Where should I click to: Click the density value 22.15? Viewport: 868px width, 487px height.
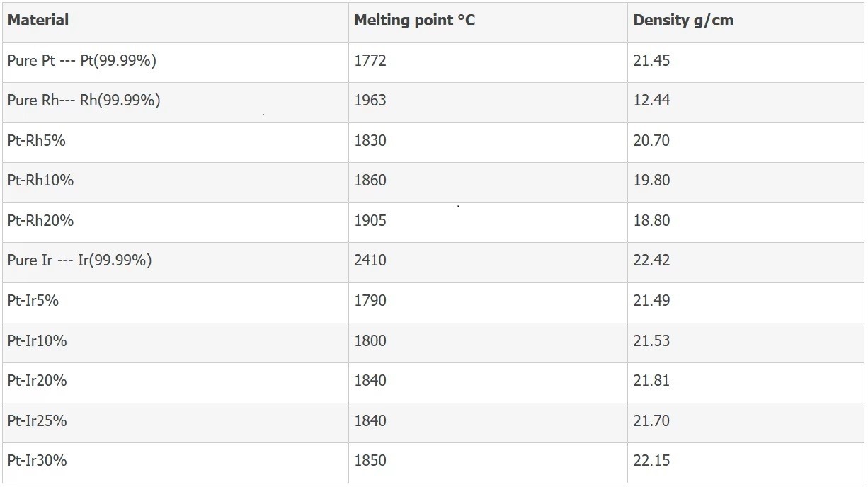click(651, 461)
